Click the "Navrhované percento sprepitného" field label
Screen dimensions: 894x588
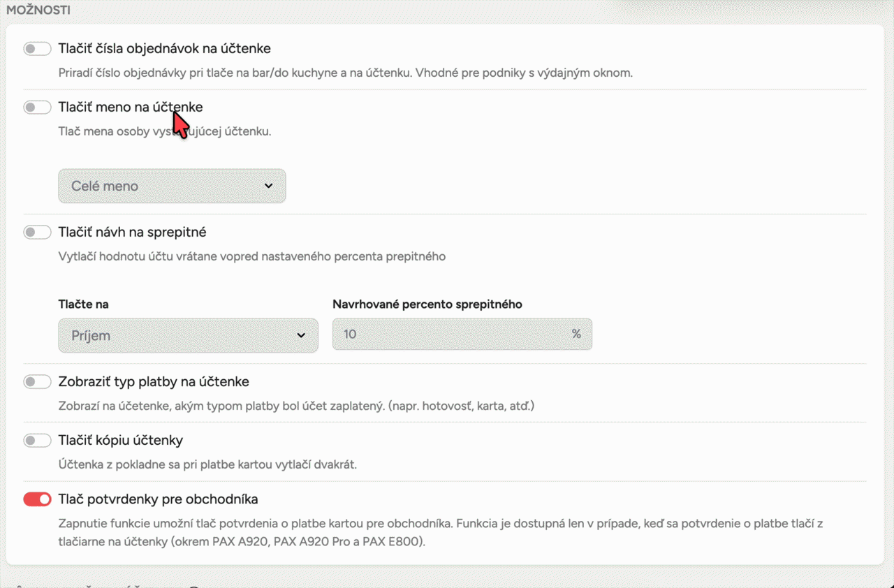(x=427, y=304)
